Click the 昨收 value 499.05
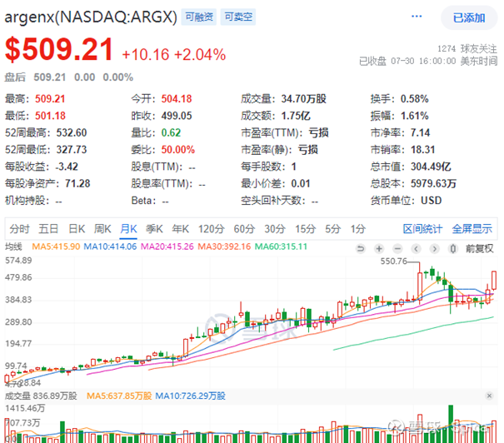Viewport: 504px width, 443px height. [x=177, y=116]
